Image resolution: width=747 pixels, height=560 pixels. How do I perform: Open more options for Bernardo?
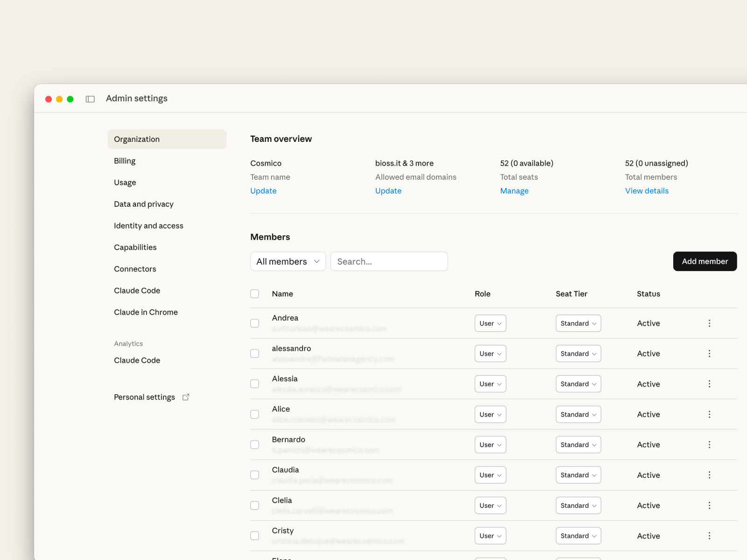(x=709, y=445)
